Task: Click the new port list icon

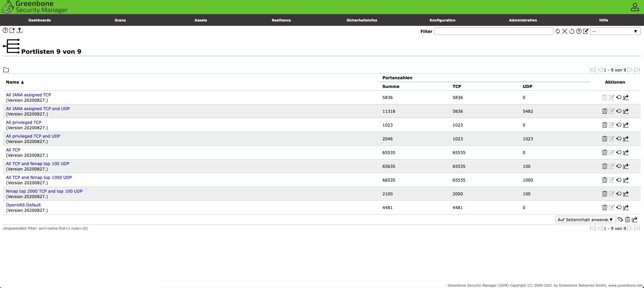Action: pyautogui.click(x=12, y=30)
